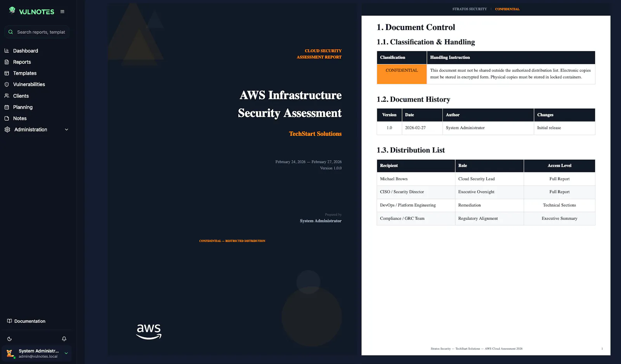
Task: Click the Clients people icon
Action: pos(7,96)
